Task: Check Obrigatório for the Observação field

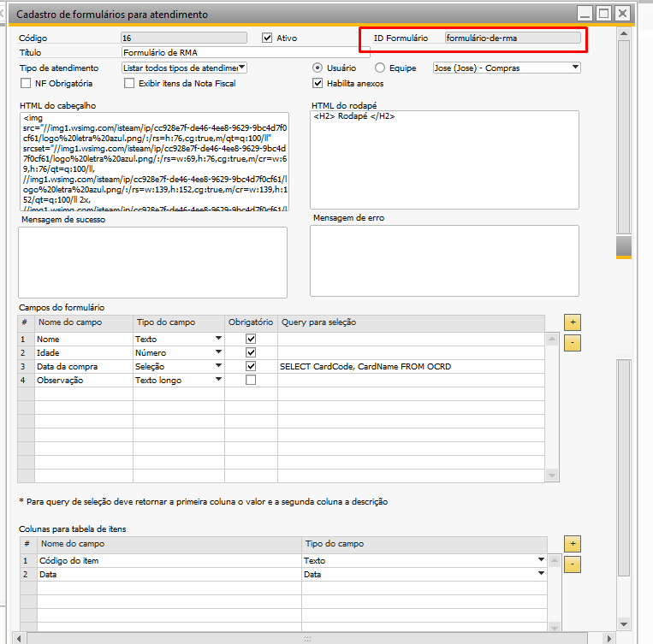Action: 251,380
